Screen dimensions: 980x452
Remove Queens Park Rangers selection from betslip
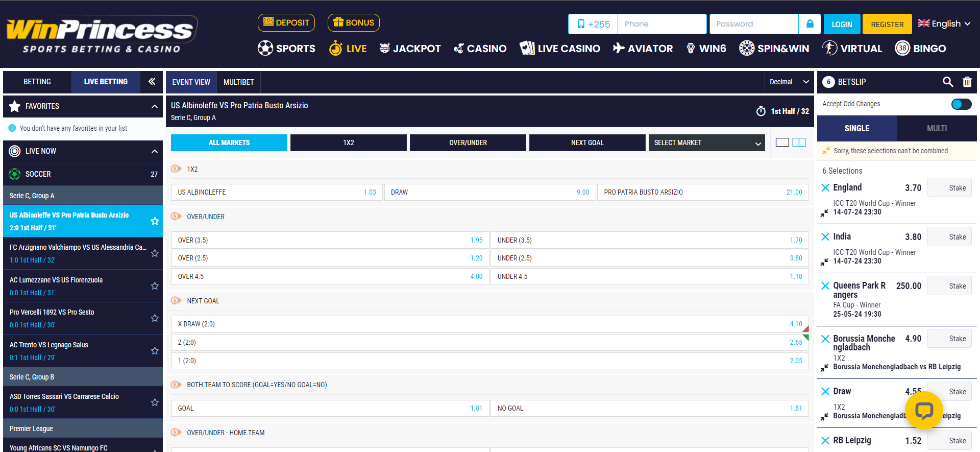(x=825, y=286)
